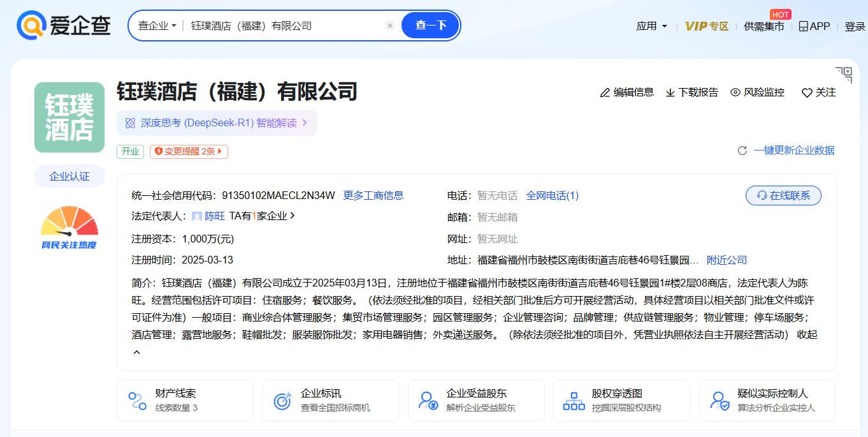868x437 pixels.
Task: Click the headset icon in 在线联系
Action: pos(762,196)
